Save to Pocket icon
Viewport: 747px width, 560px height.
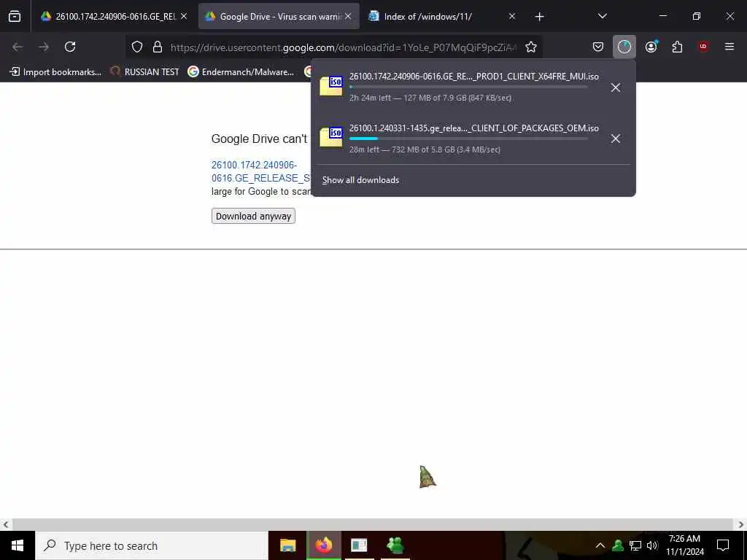click(x=598, y=47)
